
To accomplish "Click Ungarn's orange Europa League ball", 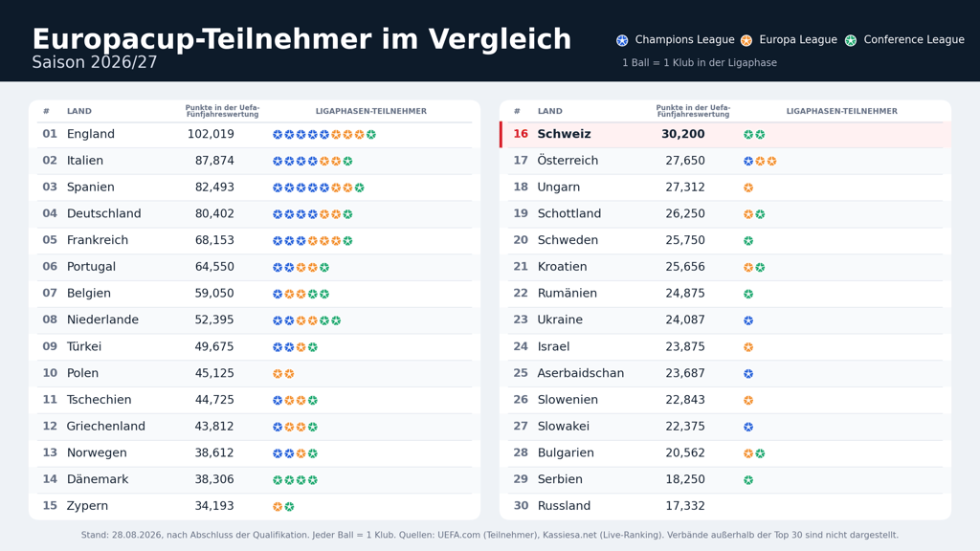I will (748, 187).
